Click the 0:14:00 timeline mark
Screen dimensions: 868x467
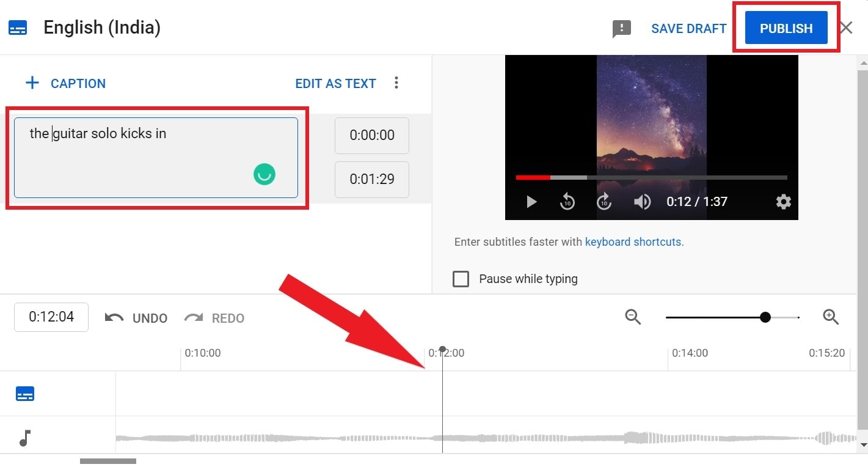pyautogui.click(x=690, y=353)
